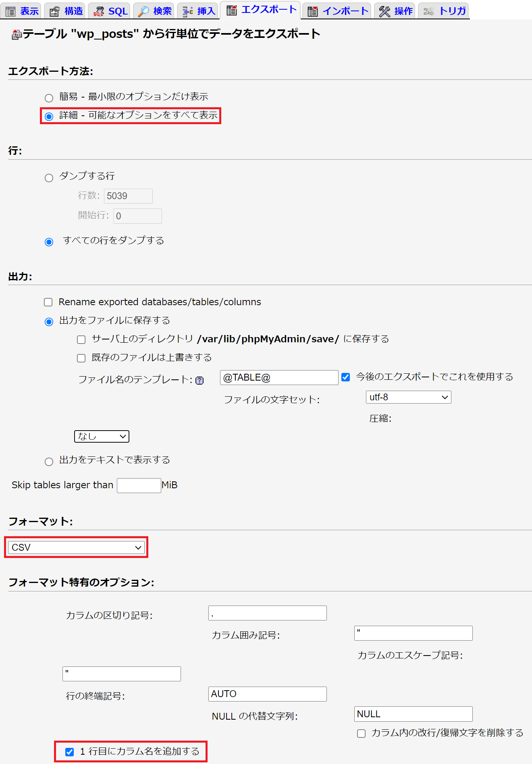This screenshot has width=532, height=764.
Task: Click the カラム囲み記号 field
Action: click(414, 633)
